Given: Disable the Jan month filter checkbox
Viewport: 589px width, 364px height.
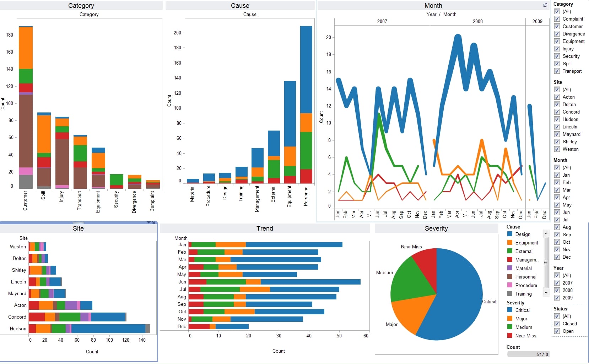Looking at the screenshot, I should [x=557, y=175].
